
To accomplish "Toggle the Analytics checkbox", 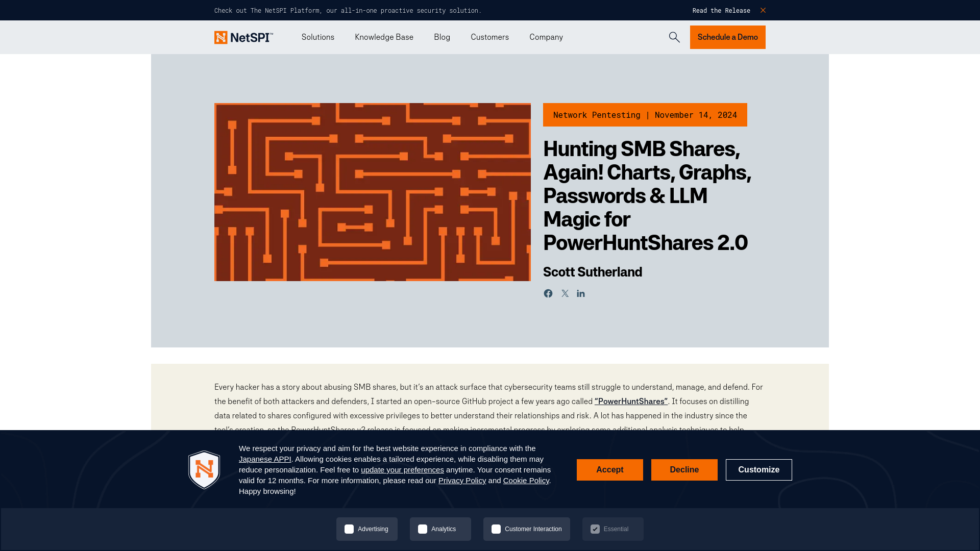I will coord(422,529).
